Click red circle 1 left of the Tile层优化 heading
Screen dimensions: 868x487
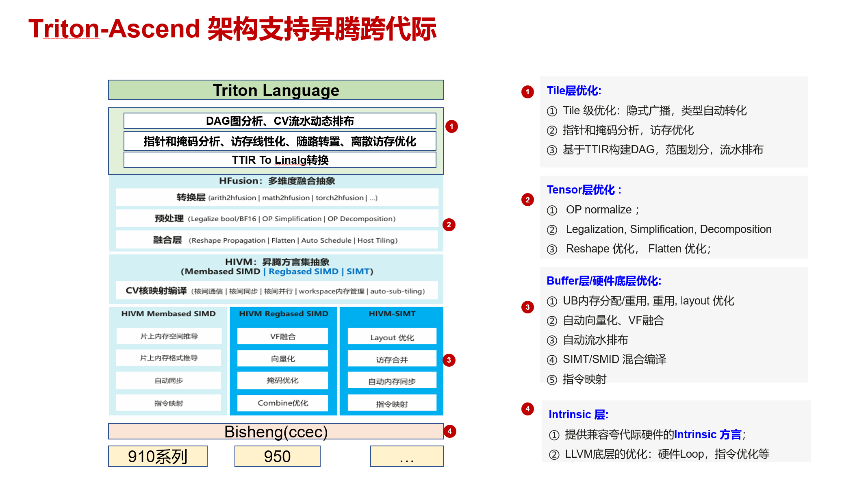[527, 92]
